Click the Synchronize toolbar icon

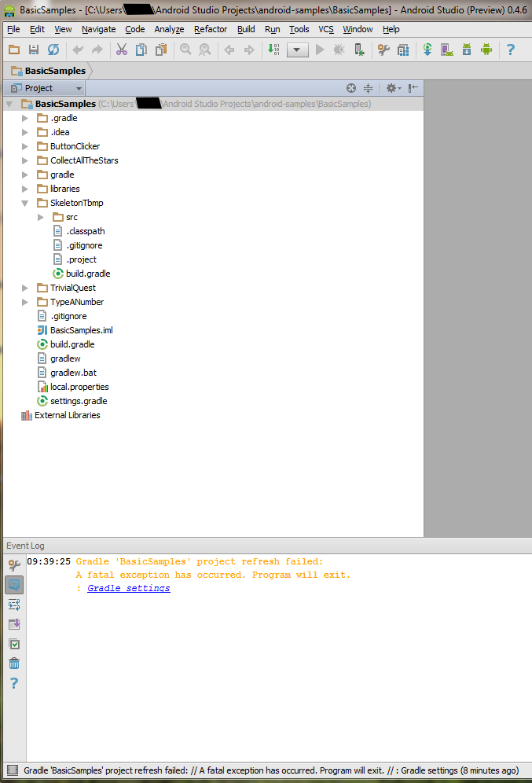point(53,50)
